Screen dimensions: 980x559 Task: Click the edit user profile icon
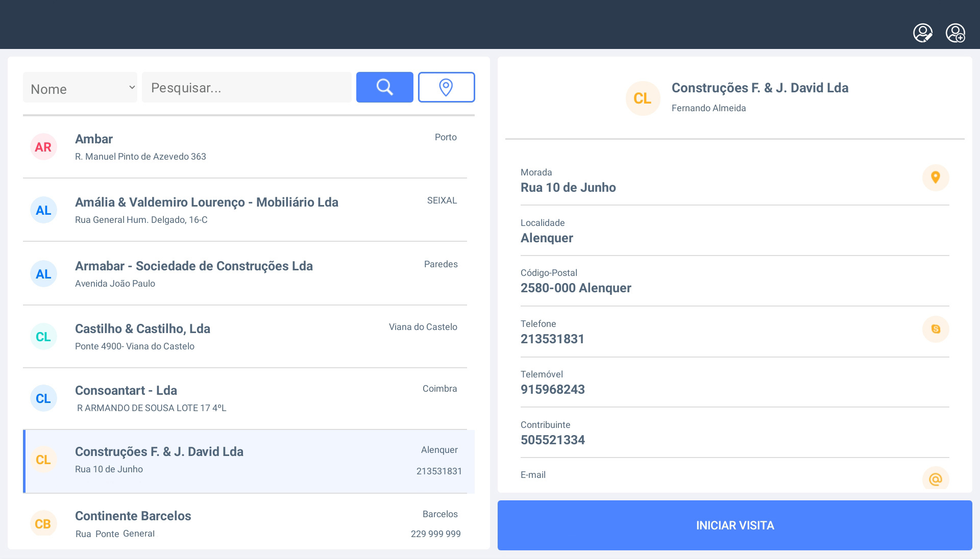tap(922, 33)
